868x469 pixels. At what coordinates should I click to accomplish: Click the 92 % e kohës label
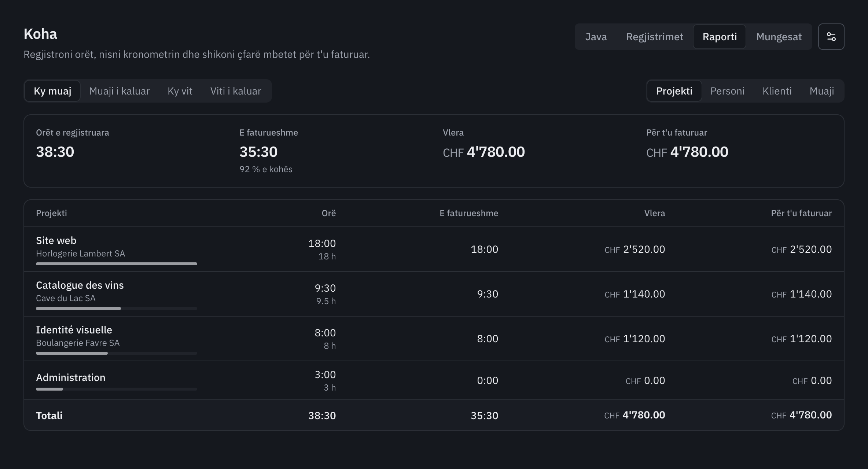266,169
